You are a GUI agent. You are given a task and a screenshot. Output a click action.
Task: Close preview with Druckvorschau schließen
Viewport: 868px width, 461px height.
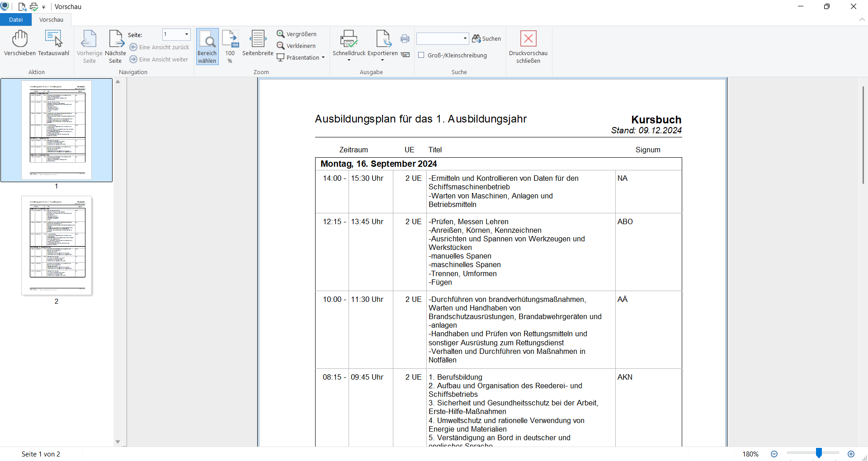528,46
